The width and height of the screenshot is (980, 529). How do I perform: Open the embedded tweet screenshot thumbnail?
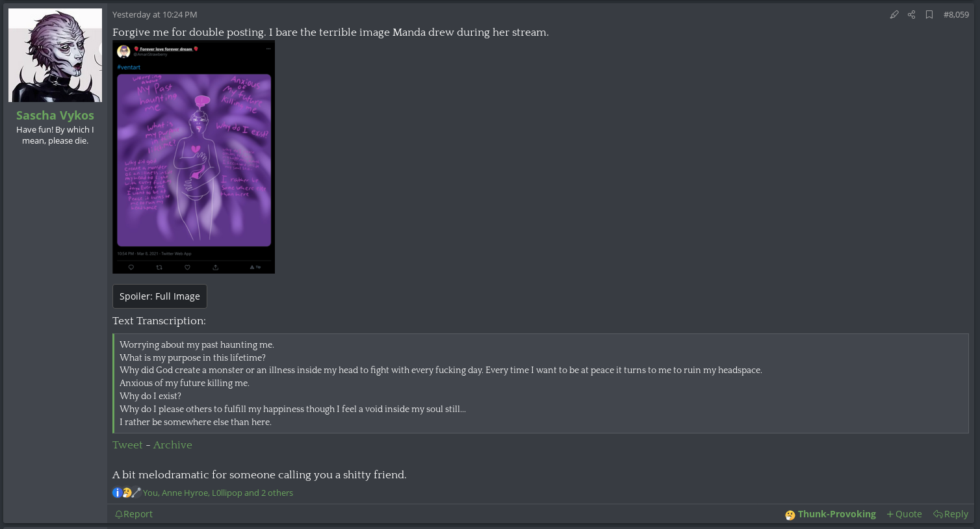pos(194,157)
